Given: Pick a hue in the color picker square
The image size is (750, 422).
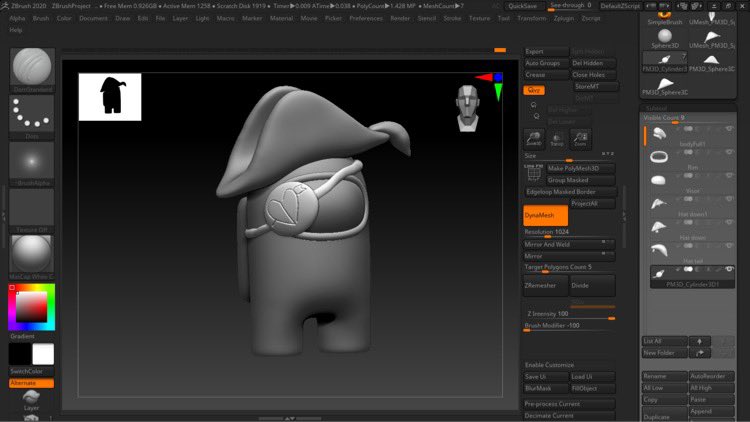Looking at the screenshot, I should [32, 307].
